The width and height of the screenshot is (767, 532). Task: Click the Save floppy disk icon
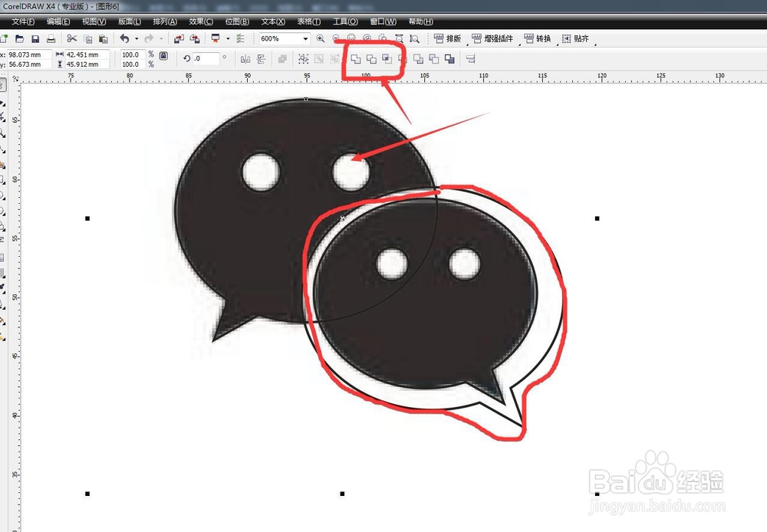point(35,38)
